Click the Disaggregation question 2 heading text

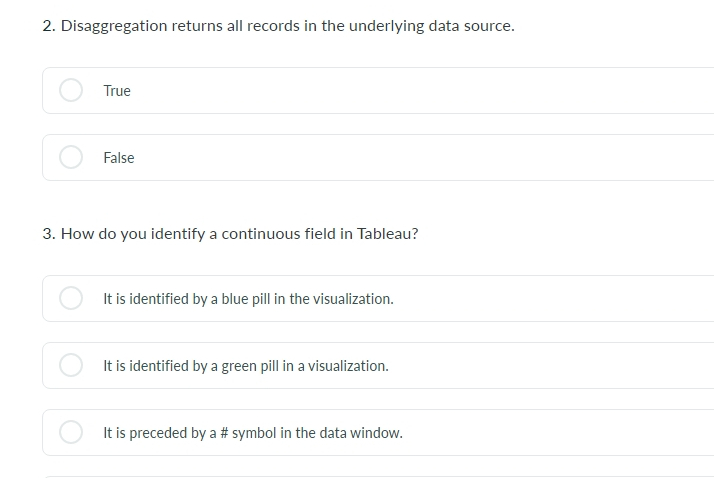click(279, 26)
